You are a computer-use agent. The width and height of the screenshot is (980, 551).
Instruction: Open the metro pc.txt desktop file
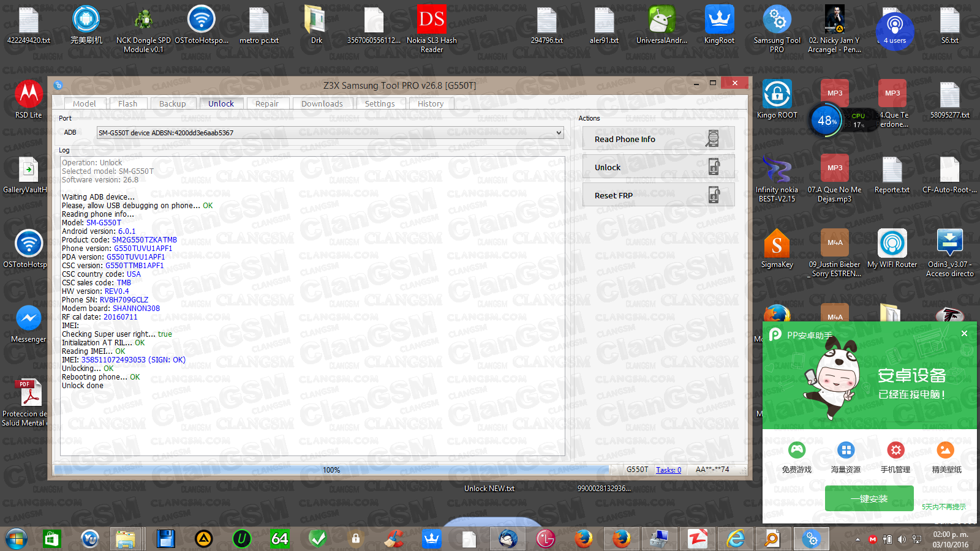[258, 26]
